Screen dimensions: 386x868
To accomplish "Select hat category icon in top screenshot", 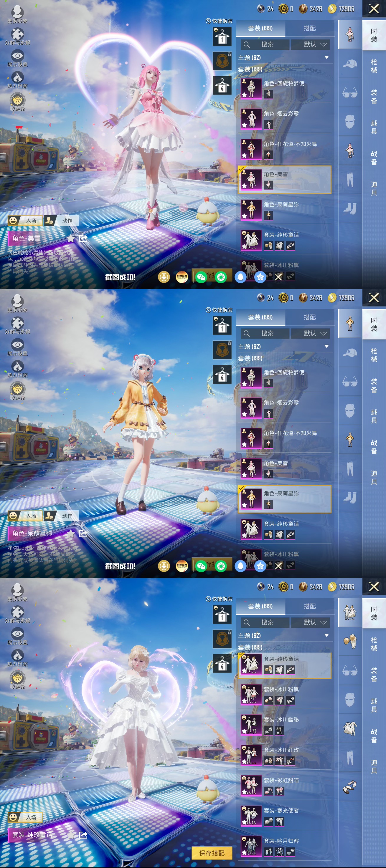I will 350,64.
